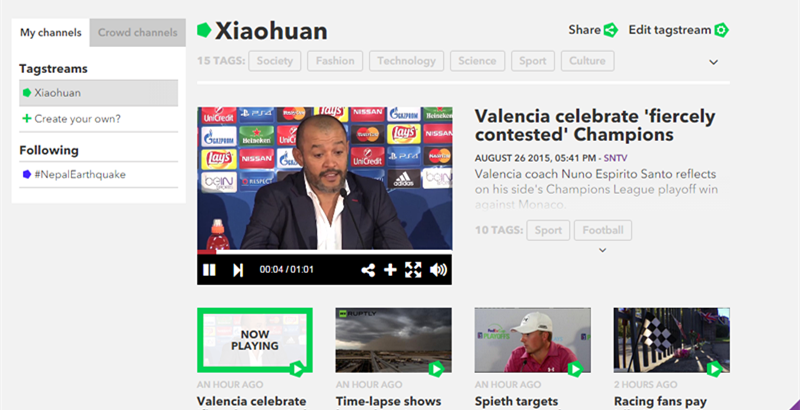Screen dimensions: 800x410
Task: Select the My channels tab
Action: tap(51, 33)
